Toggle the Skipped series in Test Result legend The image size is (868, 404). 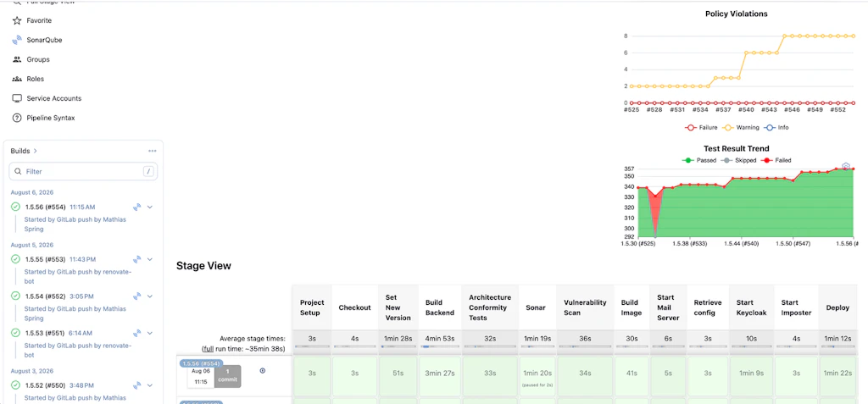737,160
